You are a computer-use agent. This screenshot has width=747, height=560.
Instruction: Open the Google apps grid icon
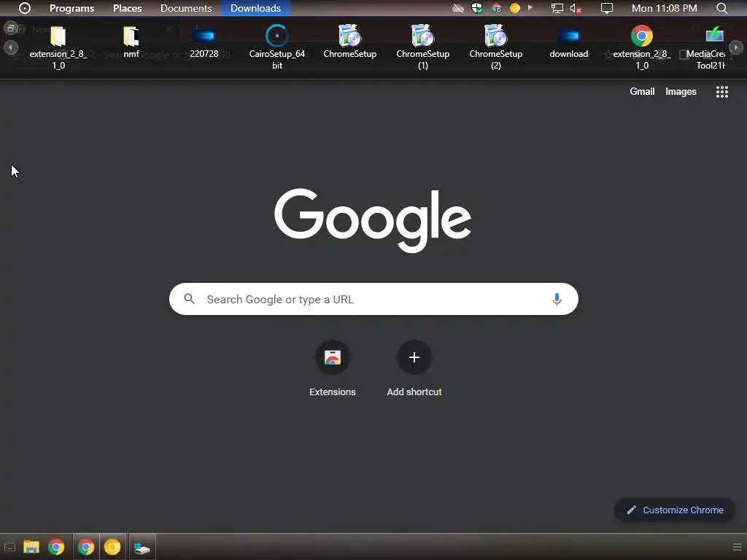pyautogui.click(x=721, y=92)
